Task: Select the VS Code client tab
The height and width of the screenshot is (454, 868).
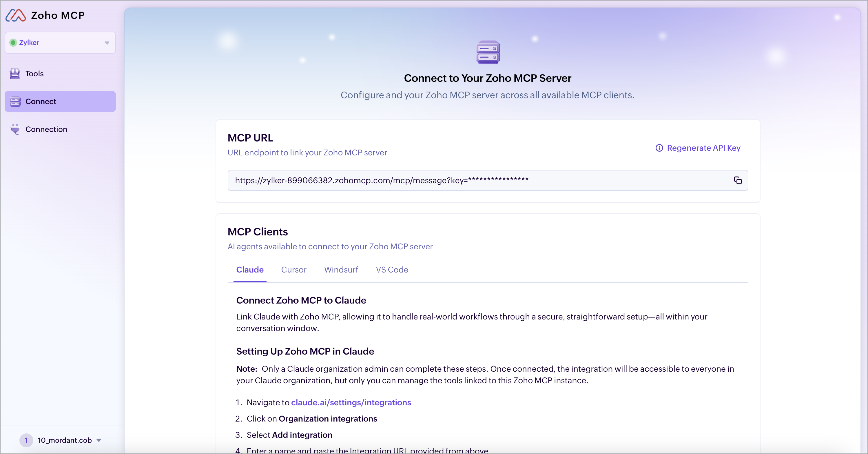Action: 392,270
